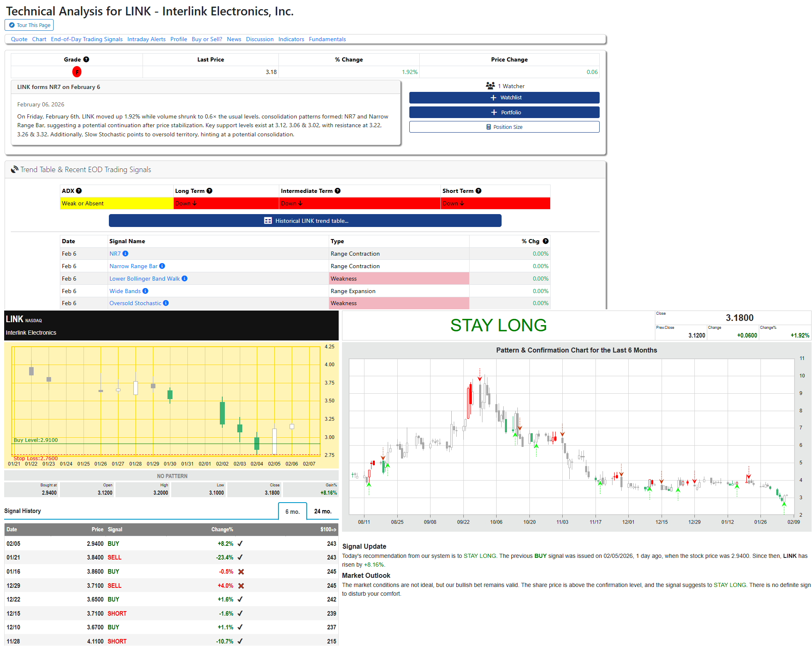812x656 pixels.
Task: Click the Intermediate Term help icon
Action: [337, 191]
